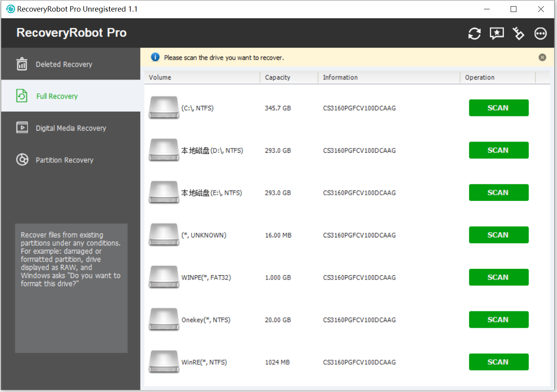Click the RecoveryRobot app icon in title bar
Screen dimensions: 557x392
click(x=10, y=9)
